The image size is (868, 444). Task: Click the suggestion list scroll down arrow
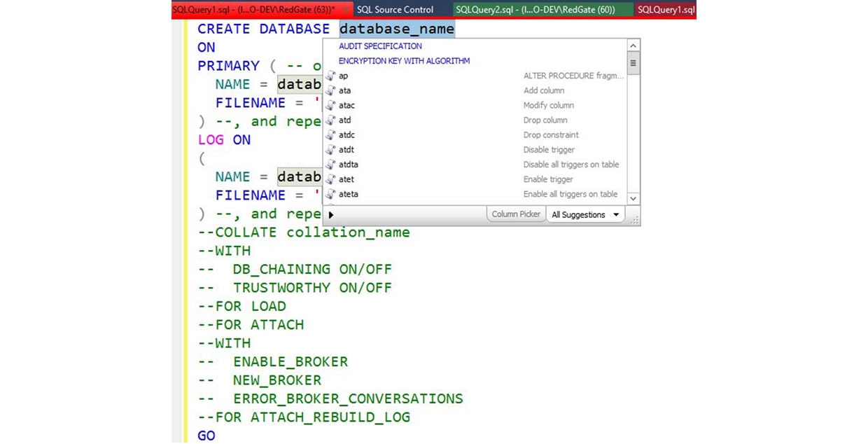[x=633, y=198]
